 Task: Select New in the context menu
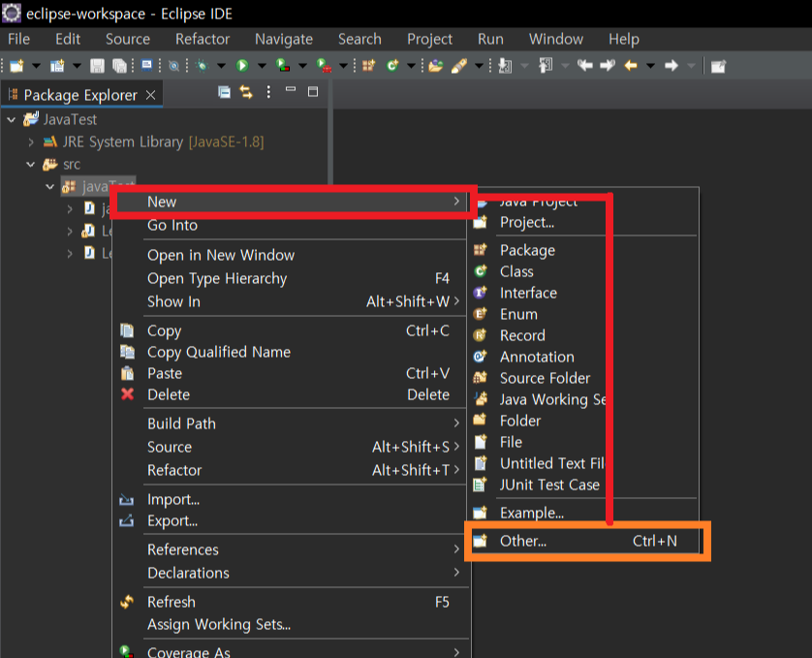point(292,203)
